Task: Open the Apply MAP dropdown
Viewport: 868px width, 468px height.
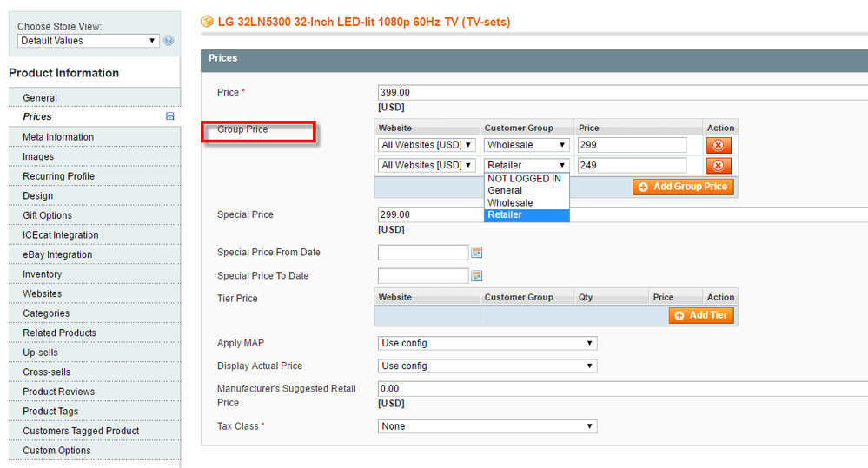Action: point(487,343)
